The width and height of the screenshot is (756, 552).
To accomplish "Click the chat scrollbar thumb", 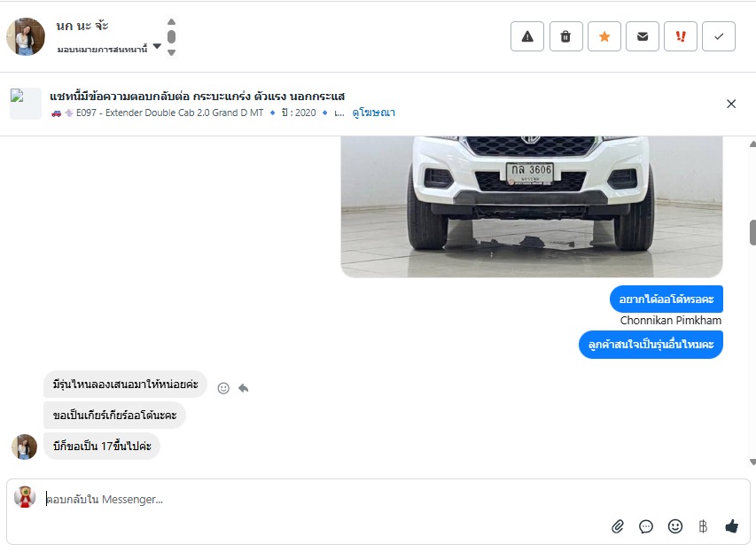I will pos(752,232).
